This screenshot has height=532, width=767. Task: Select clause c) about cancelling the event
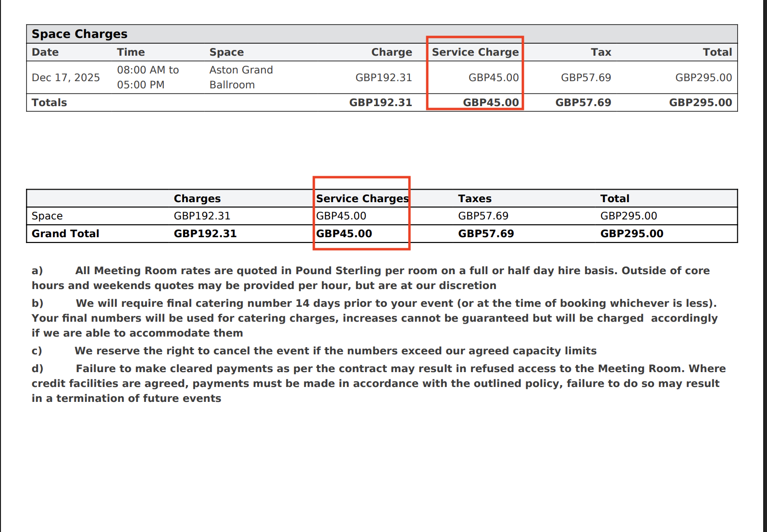coord(335,351)
